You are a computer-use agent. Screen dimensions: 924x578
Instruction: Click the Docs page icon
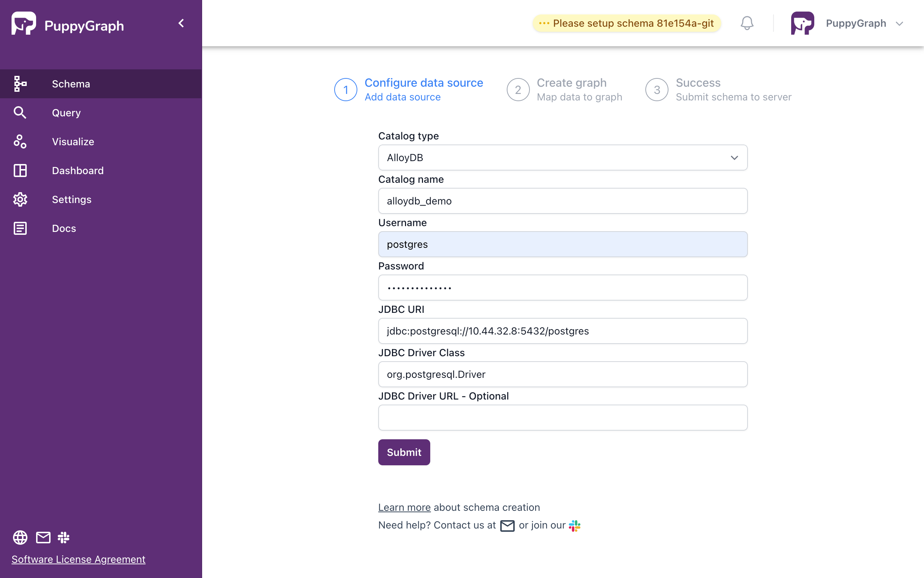coord(20,228)
